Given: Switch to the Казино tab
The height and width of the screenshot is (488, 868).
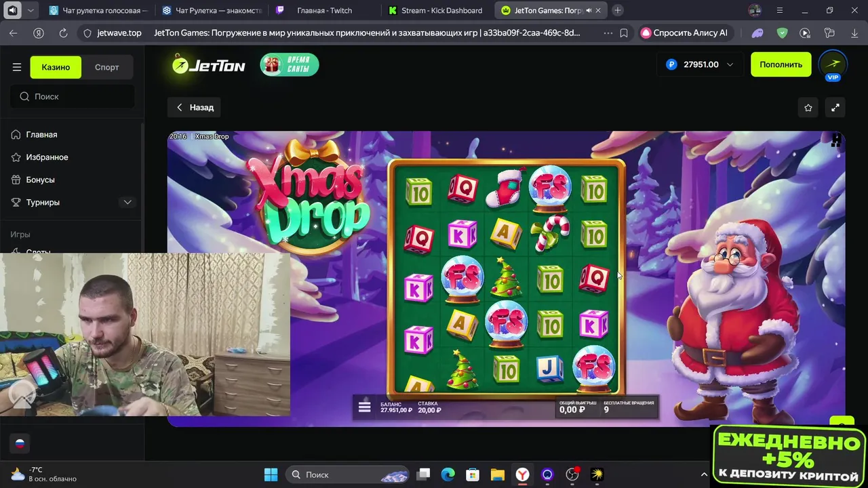Looking at the screenshot, I should [56, 67].
